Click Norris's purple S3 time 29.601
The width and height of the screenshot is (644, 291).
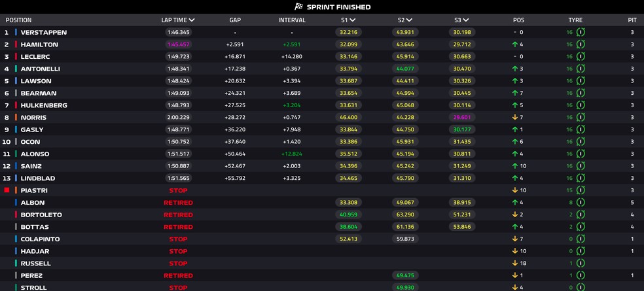[462, 118]
